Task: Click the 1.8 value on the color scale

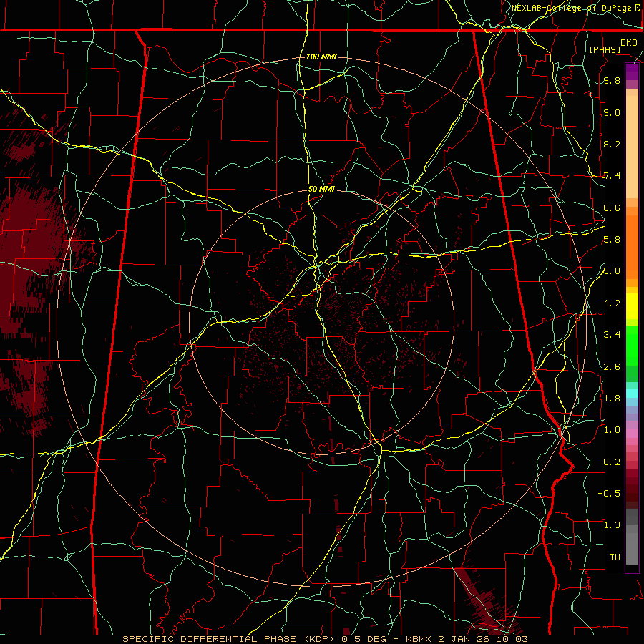Action: pyautogui.click(x=612, y=399)
